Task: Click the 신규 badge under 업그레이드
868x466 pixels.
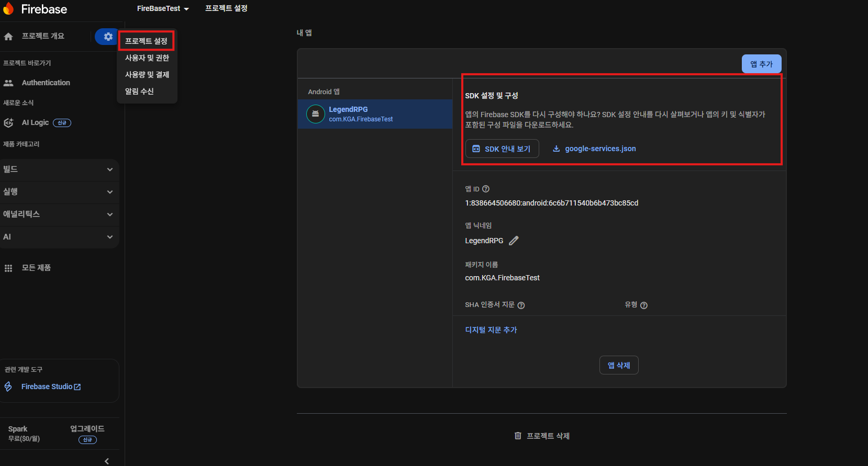Action: click(x=87, y=440)
